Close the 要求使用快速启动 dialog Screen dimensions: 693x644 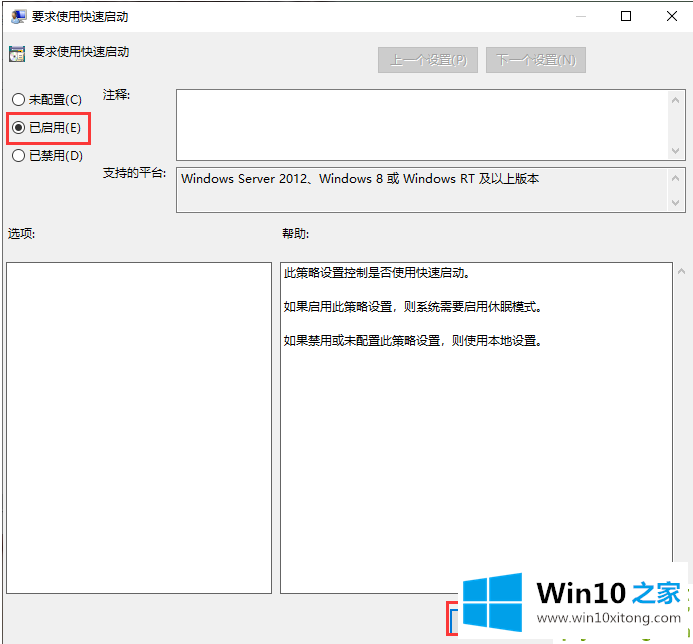[670, 16]
